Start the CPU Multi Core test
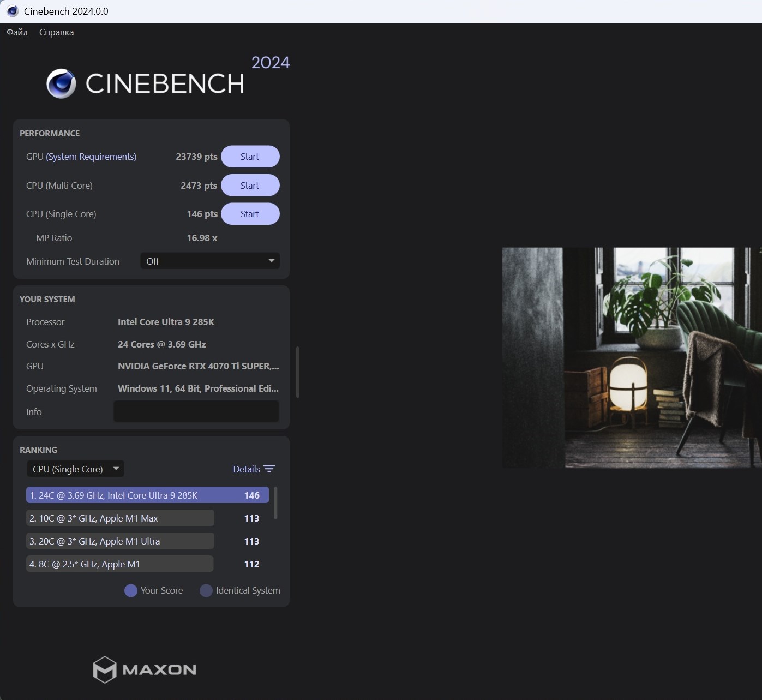The width and height of the screenshot is (762, 700). pos(250,186)
